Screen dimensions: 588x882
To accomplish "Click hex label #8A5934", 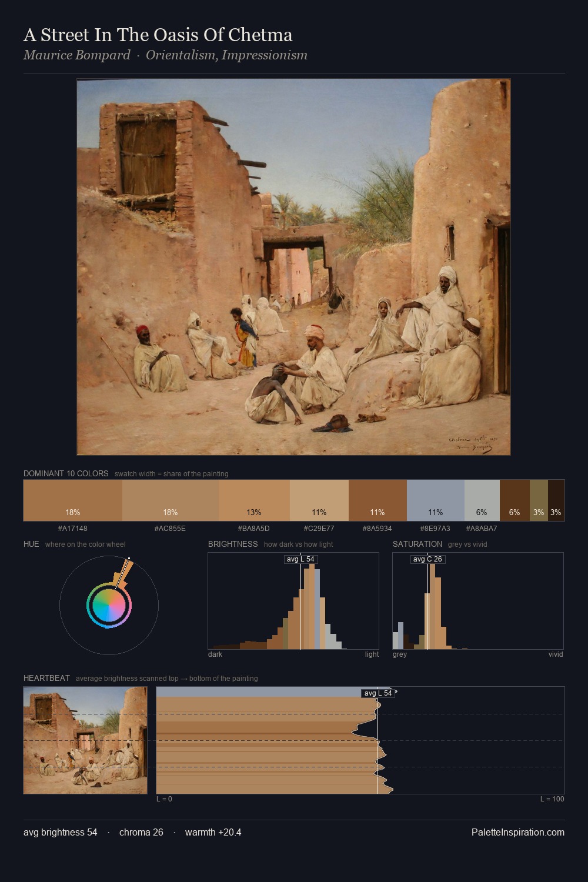I will click(377, 529).
